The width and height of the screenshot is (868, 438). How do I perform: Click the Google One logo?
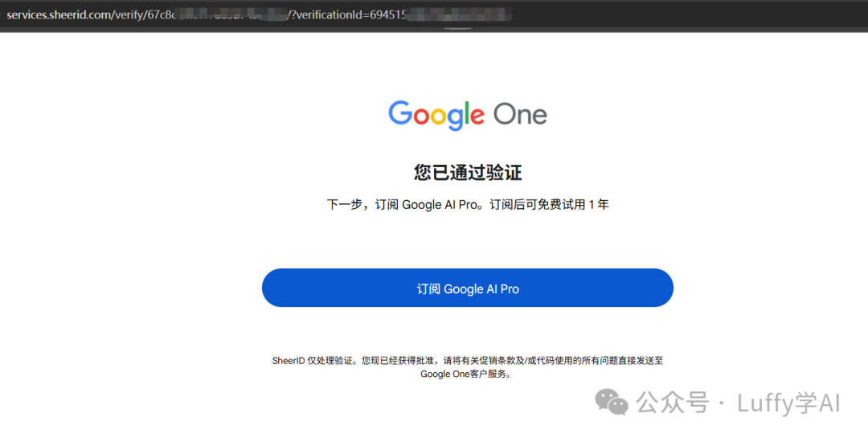(467, 115)
